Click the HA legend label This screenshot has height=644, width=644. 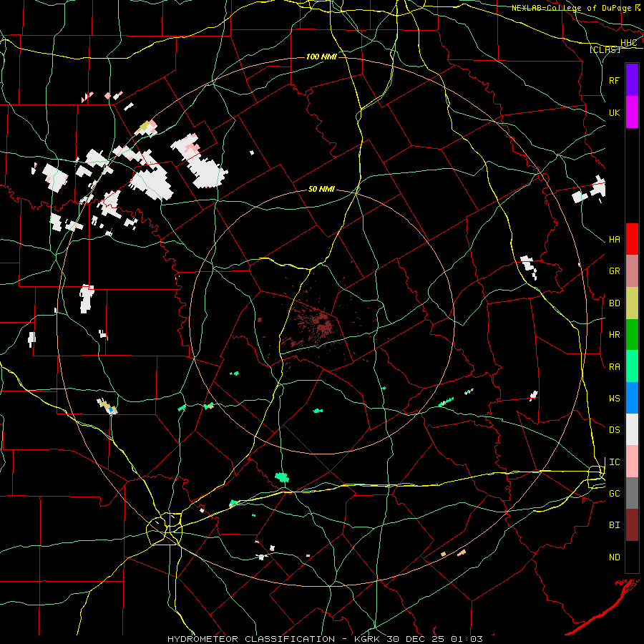pos(614,240)
